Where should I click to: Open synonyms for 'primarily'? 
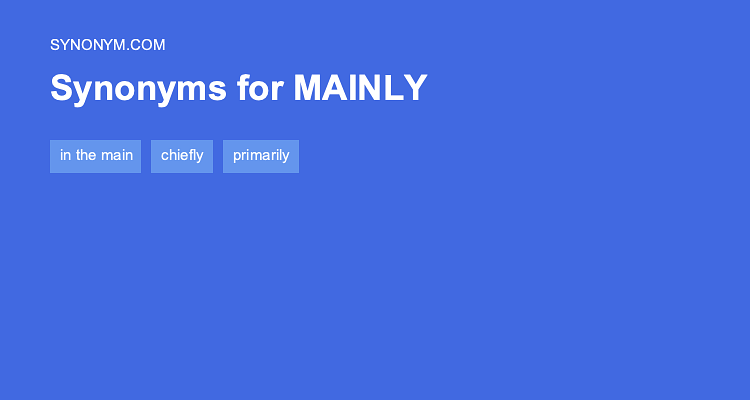[x=261, y=156]
